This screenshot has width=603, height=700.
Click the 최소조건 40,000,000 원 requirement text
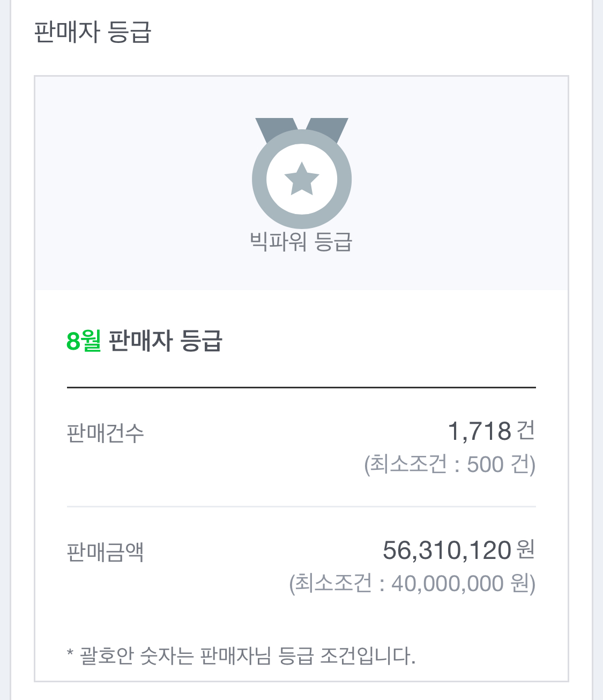click(x=412, y=584)
